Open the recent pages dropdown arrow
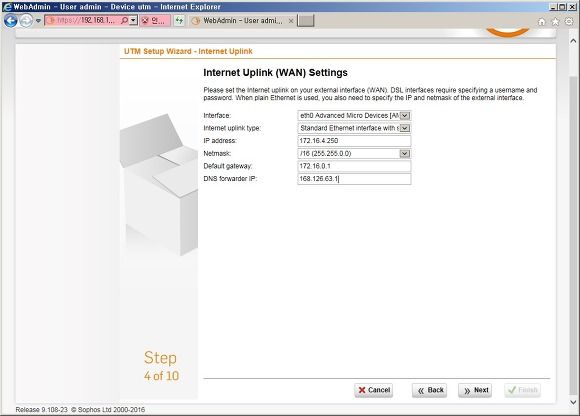 point(38,21)
